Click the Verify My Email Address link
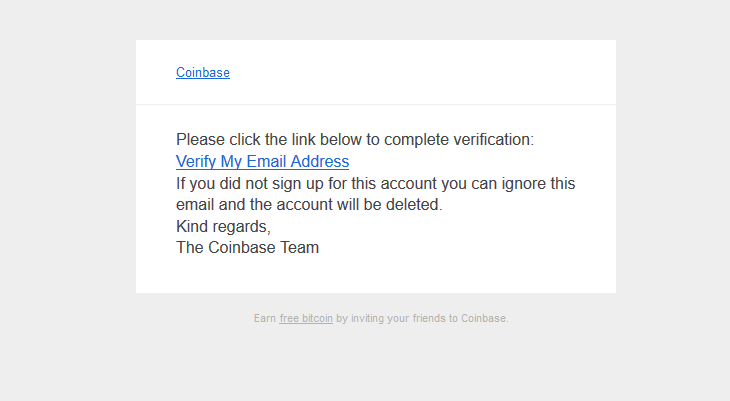This screenshot has width=730, height=401. (x=262, y=162)
